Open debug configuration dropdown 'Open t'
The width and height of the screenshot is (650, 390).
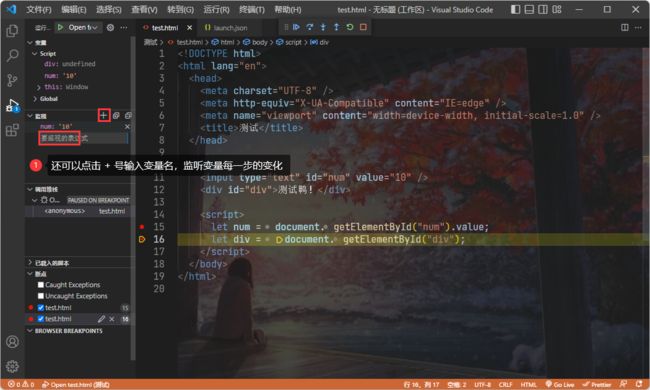(x=83, y=27)
